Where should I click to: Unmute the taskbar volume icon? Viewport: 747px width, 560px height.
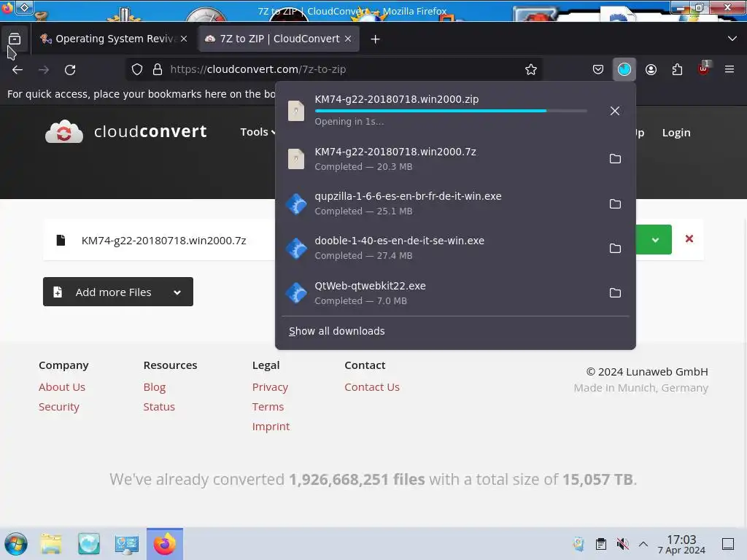[622, 544]
